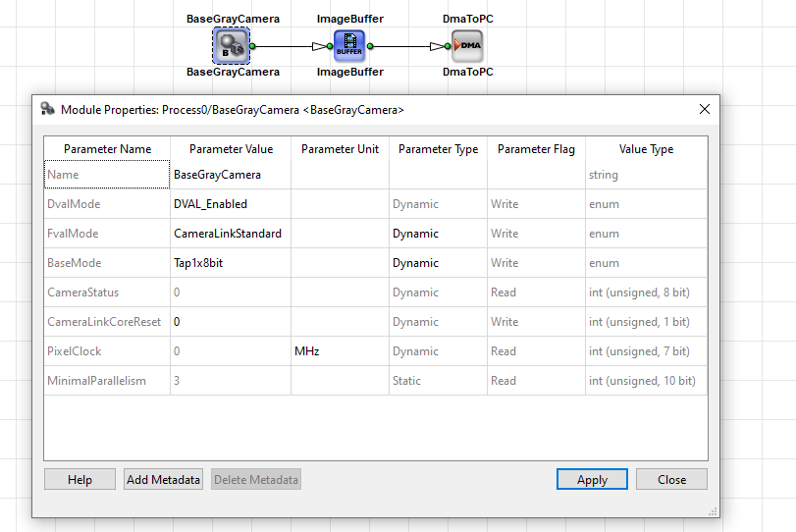
Task: Click the Delete Metadata button
Action: 256,479
